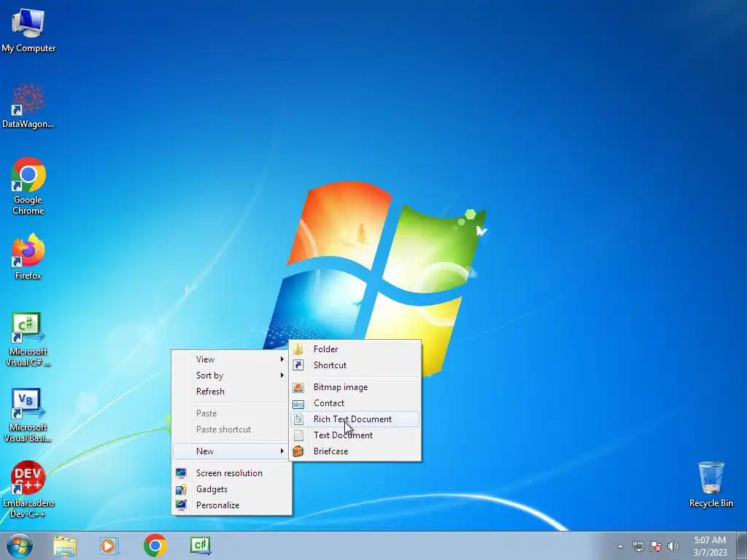
Task: Expand the View submenu
Action: tap(231, 359)
